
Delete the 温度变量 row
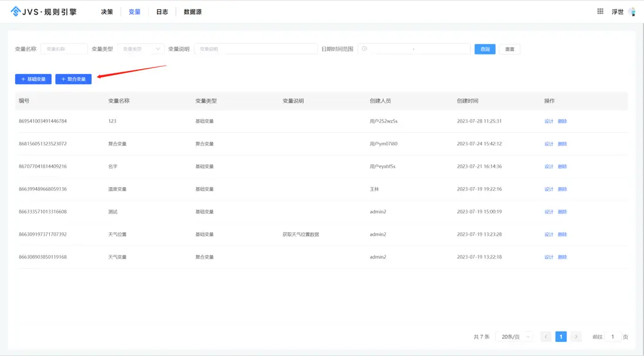click(562, 189)
